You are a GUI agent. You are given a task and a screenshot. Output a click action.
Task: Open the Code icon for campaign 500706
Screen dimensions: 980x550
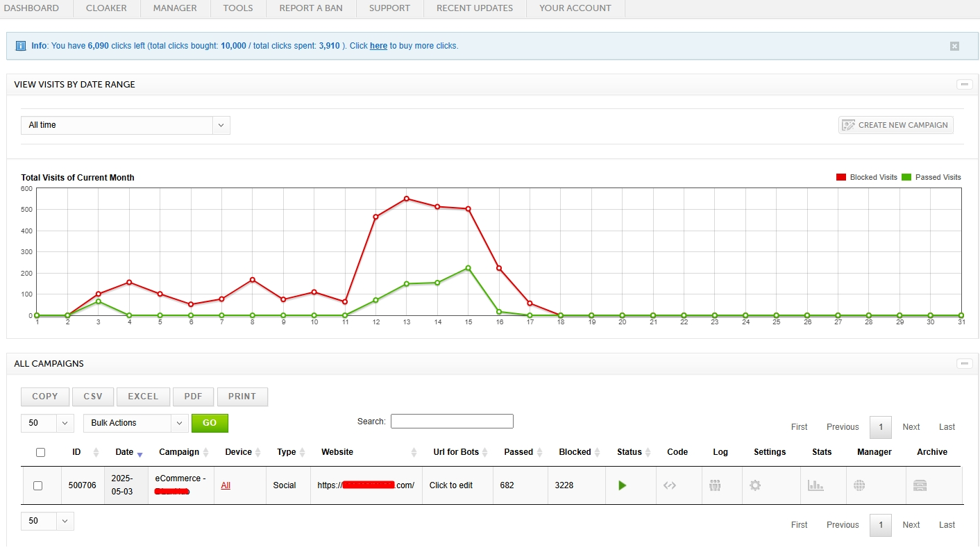click(x=670, y=485)
